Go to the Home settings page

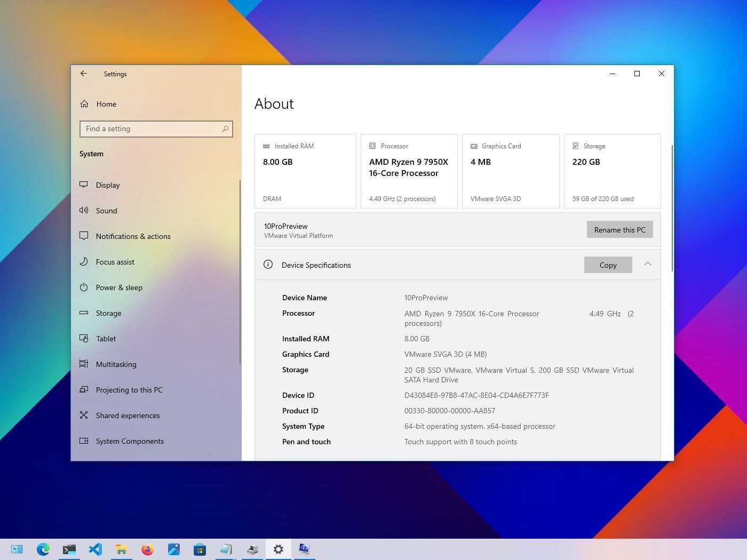click(x=106, y=104)
